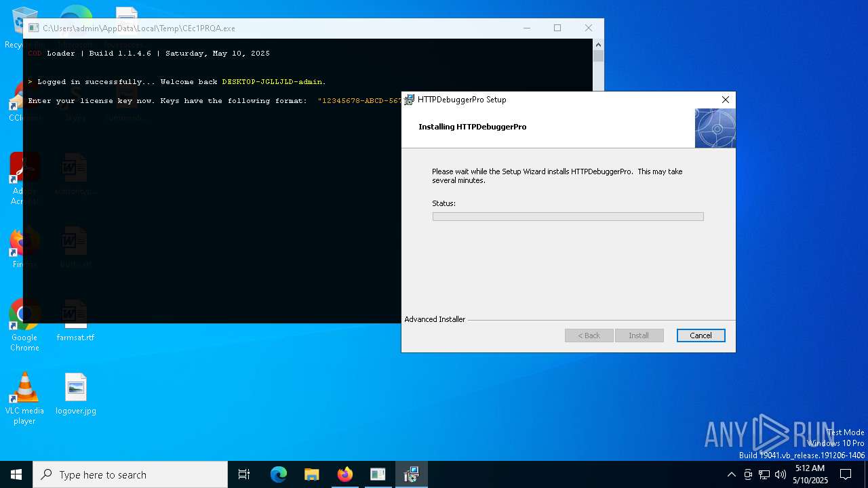
Task: Open the clock and date flyout
Action: pos(810,474)
